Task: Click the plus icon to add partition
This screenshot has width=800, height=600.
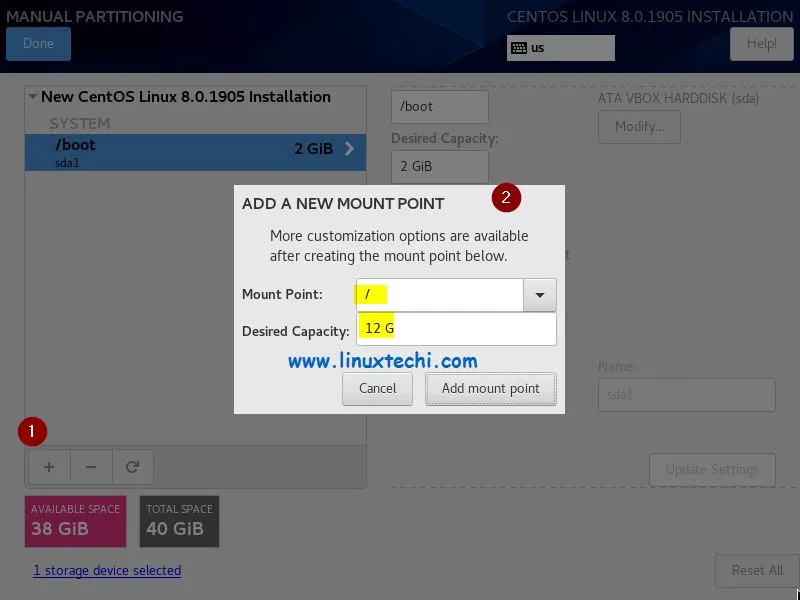Action: [48, 466]
